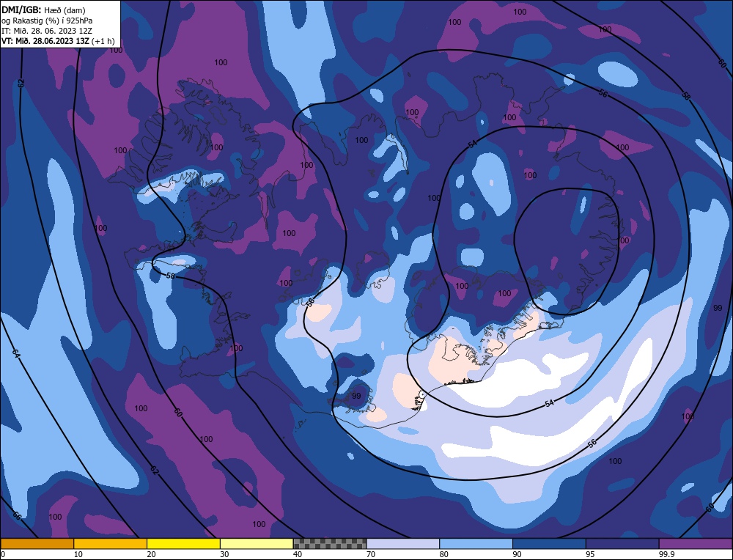Click the 'DMI/IGB: Hæð (dam)' title line
The image size is (733, 560).
pyautogui.click(x=43, y=10)
